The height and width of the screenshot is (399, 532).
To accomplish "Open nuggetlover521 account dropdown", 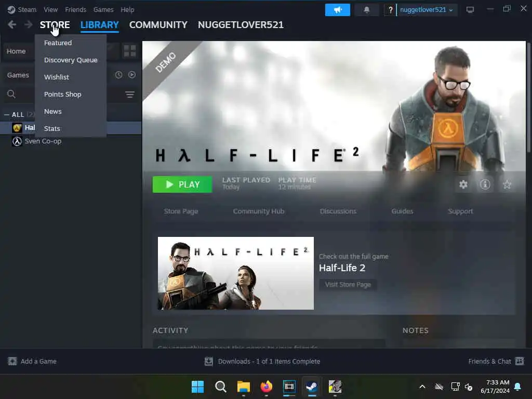I will (x=427, y=10).
